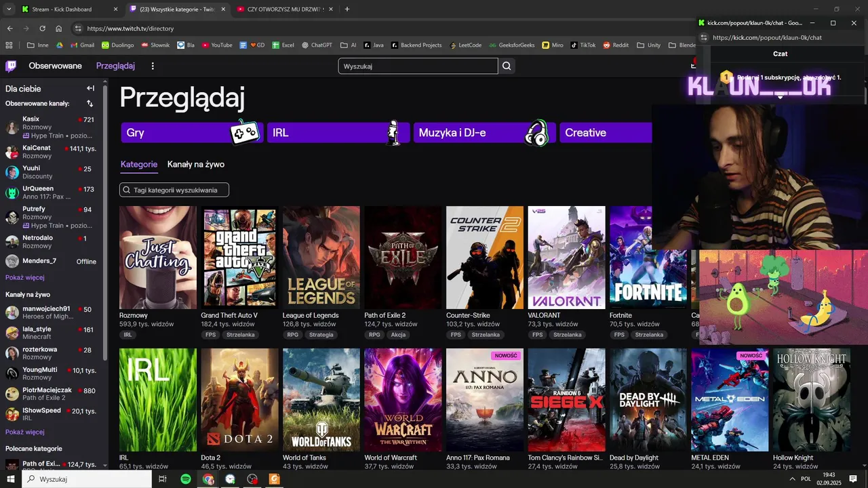Viewport: 868px width, 488px height.
Task: Switch to the CZY OTWORZYSZ MU DRZWI YouTube tab
Action: tap(283, 9)
